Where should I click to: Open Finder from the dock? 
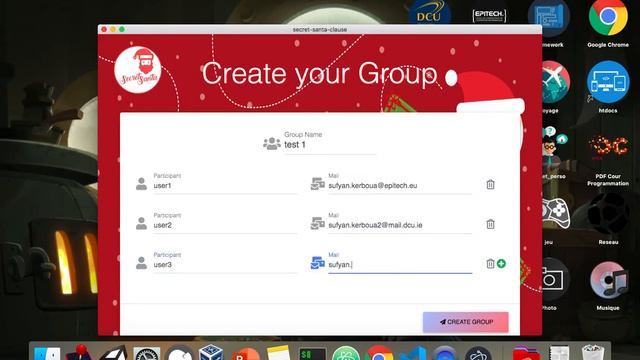[x=47, y=353]
